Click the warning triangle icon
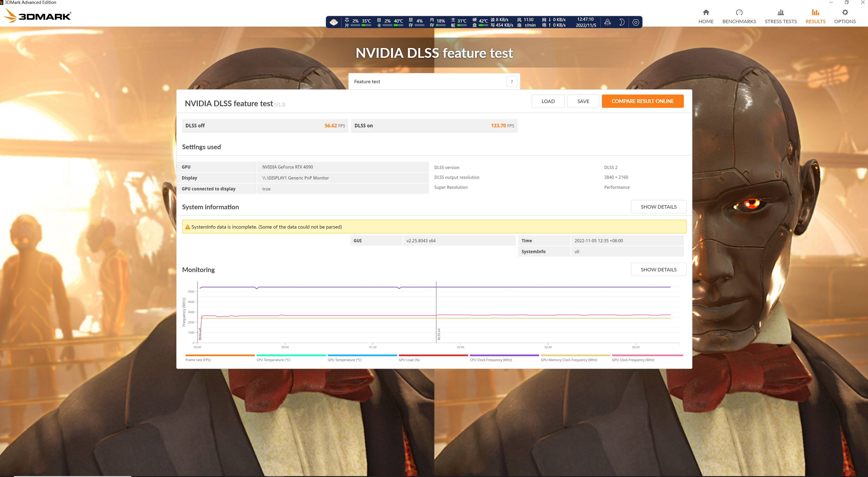 [x=188, y=227]
